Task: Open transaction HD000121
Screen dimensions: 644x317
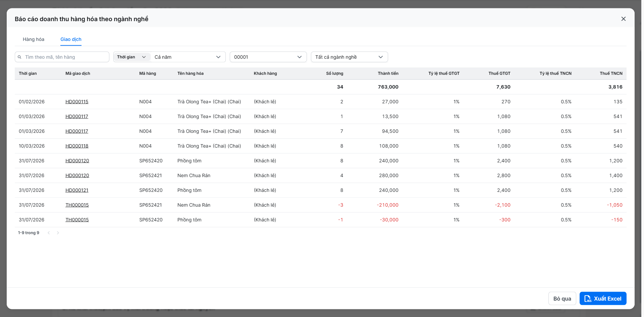Action: tap(77, 190)
